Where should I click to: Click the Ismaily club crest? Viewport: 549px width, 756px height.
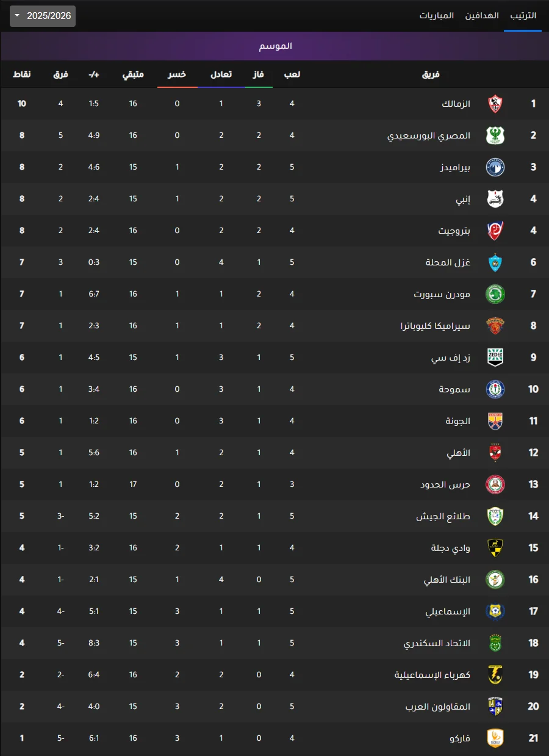[x=495, y=611]
